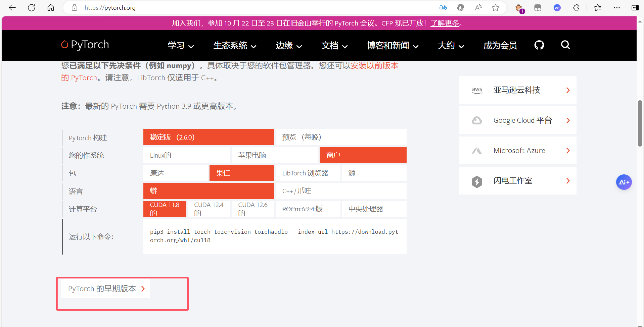Click the browser back arrow
Screen dimensions: 644x327
[12, 8]
